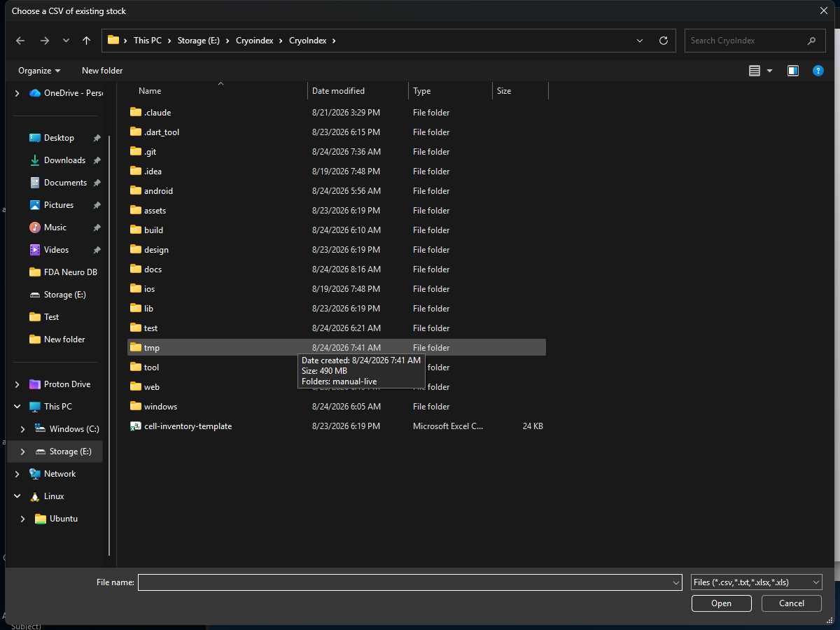Open File name history dropdown arrow

click(x=675, y=582)
